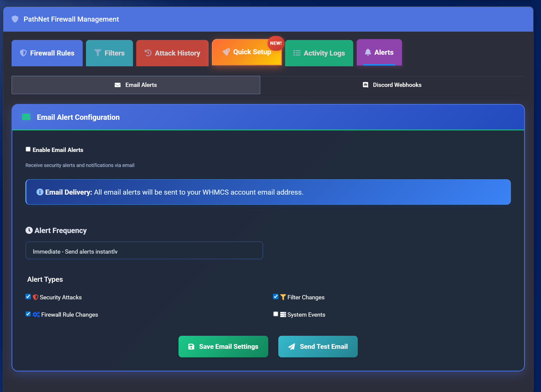Click the server icon for System Events
The width and height of the screenshot is (541, 392).
pos(283,314)
